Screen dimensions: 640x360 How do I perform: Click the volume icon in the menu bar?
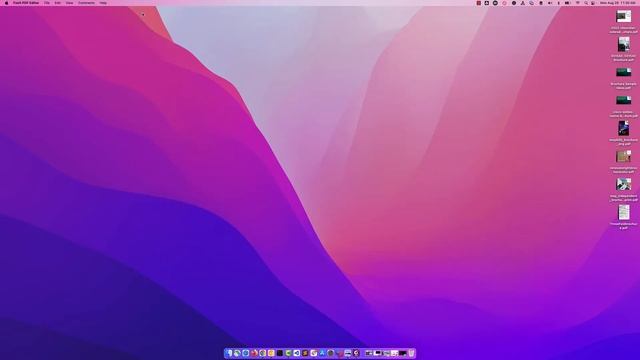click(550, 3)
